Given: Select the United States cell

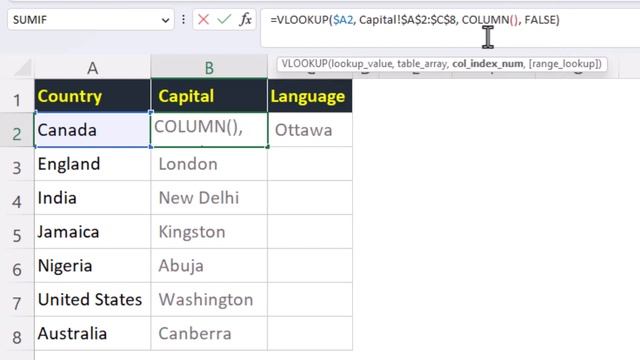Looking at the screenshot, I should coord(93,299).
